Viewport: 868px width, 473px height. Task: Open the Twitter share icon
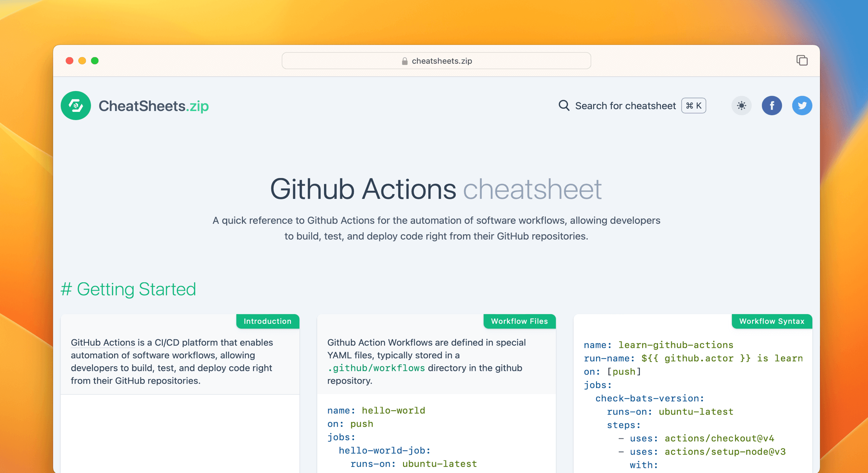click(x=802, y=106)
